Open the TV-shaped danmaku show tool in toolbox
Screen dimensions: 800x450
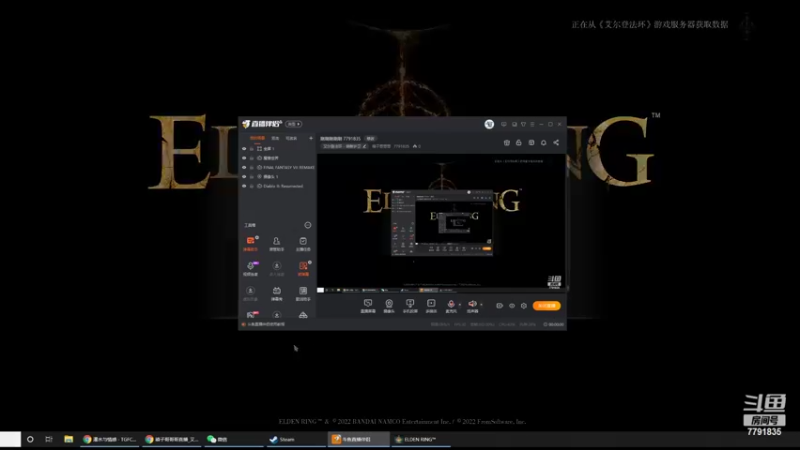277,293
